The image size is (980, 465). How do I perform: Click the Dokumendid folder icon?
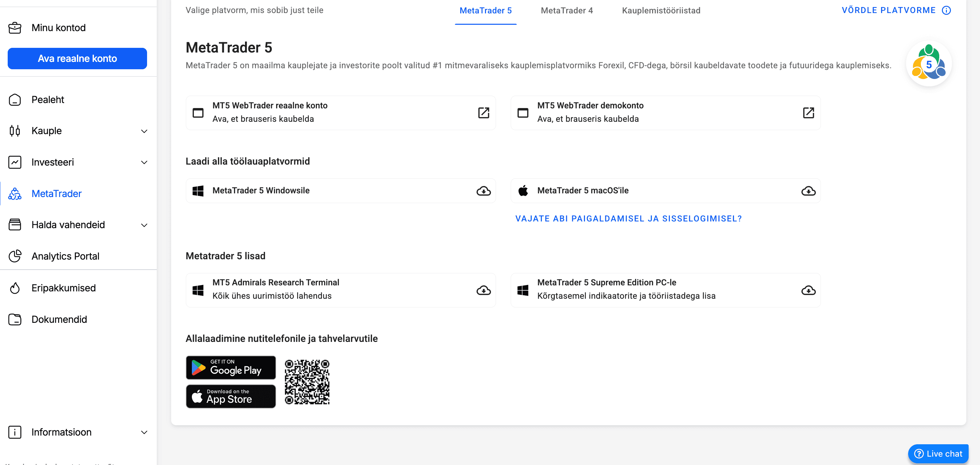coord(15,319)
